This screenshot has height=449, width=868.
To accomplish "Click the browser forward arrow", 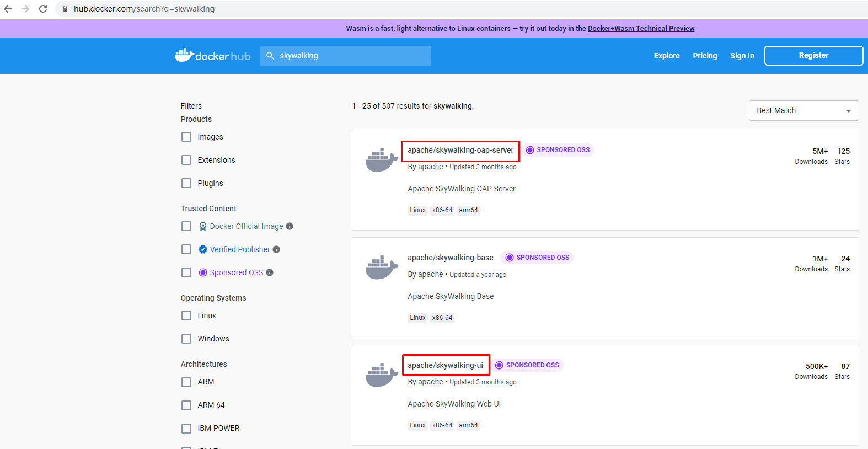I will click(25, 9).
